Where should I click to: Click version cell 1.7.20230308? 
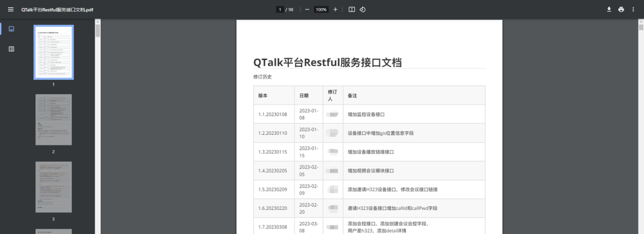tap(273, 227)
